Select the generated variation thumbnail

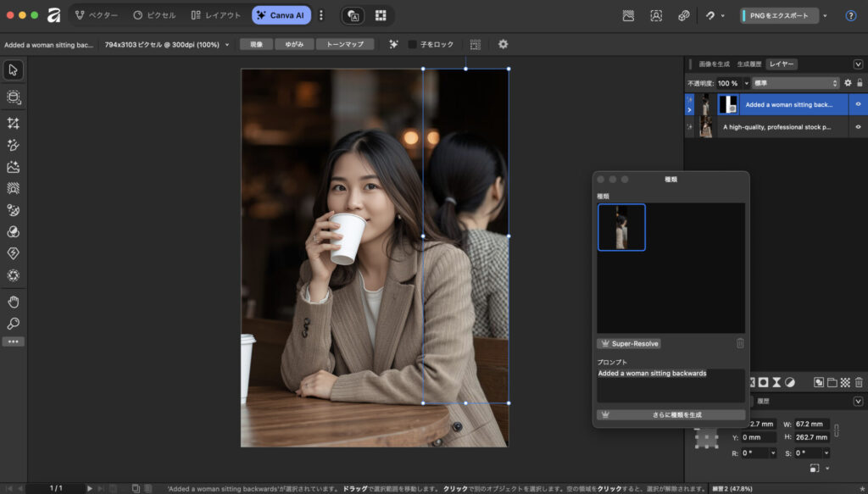621,227
